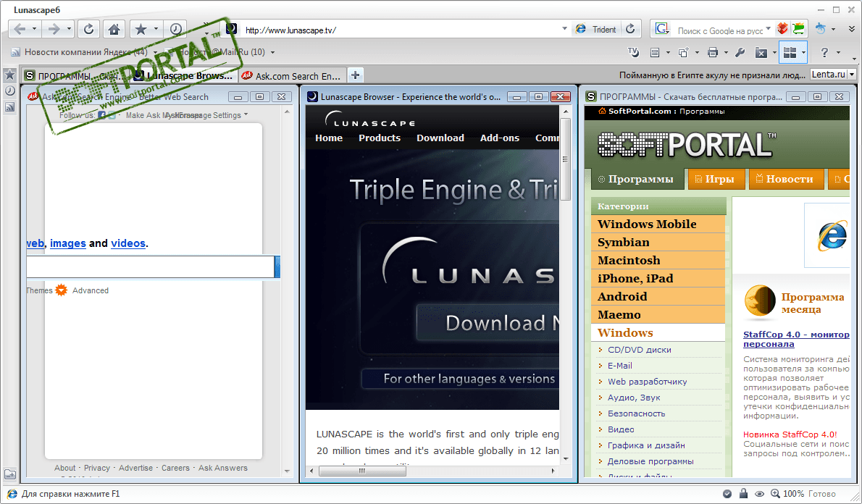862x504 pixels.
Task: Click the bottom sidebar panel toggle icon
Action: [10, 474]
